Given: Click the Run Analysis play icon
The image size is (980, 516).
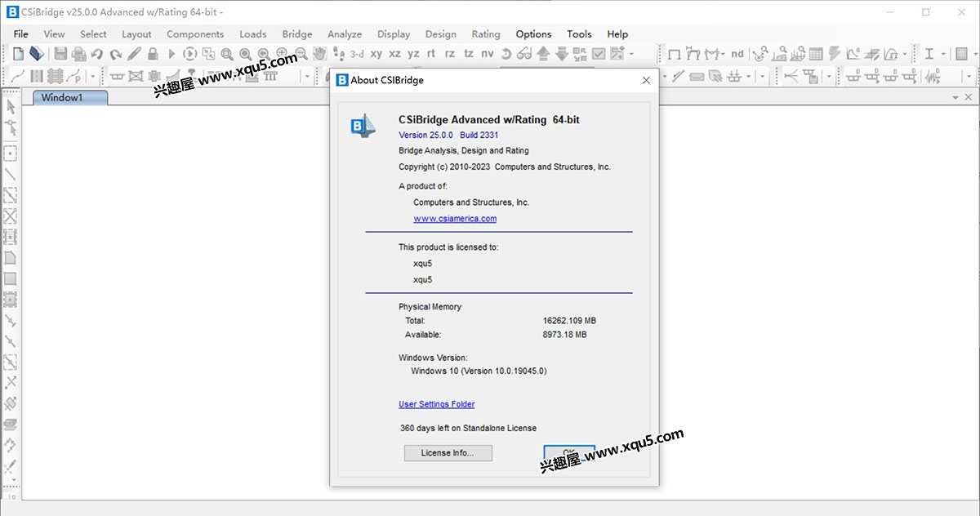Looking at the screenshot, I should [x=171, y=54].
